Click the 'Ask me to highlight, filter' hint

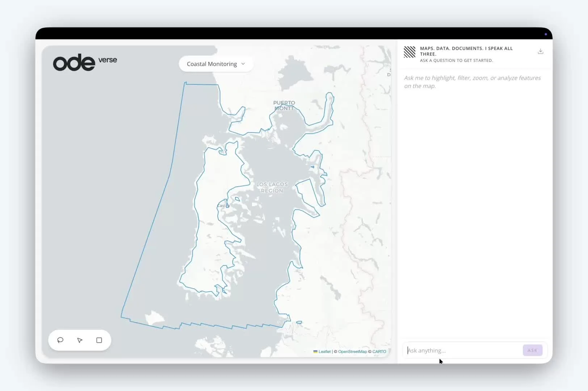(x=472, y=82)
